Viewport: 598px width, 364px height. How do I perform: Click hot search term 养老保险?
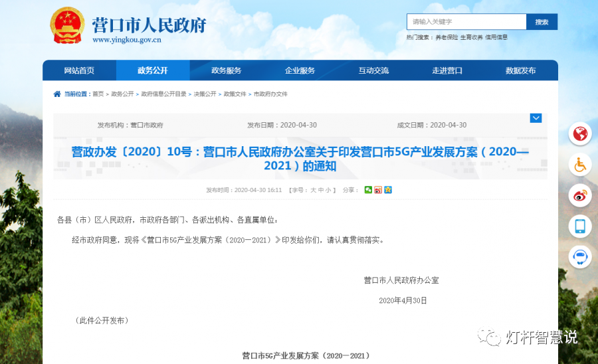tap(447, 37)
